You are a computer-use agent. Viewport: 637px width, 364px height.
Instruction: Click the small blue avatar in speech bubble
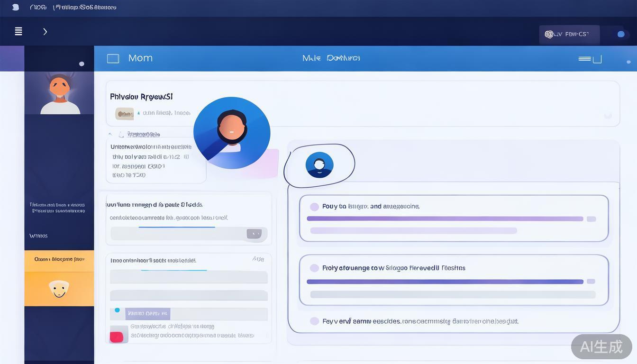319,165
